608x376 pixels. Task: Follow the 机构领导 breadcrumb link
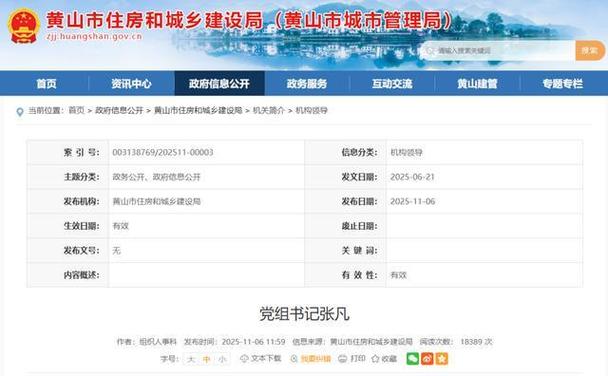pos(311,110)
